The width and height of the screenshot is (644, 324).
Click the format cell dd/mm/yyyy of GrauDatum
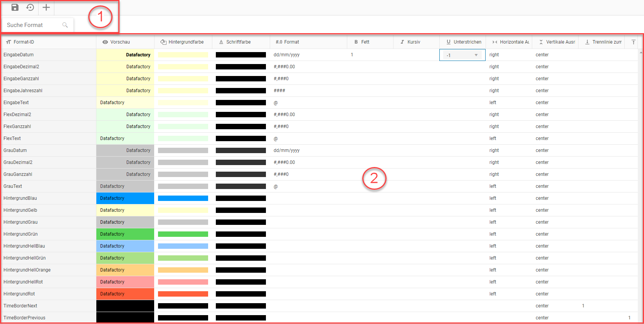(286, 150)
